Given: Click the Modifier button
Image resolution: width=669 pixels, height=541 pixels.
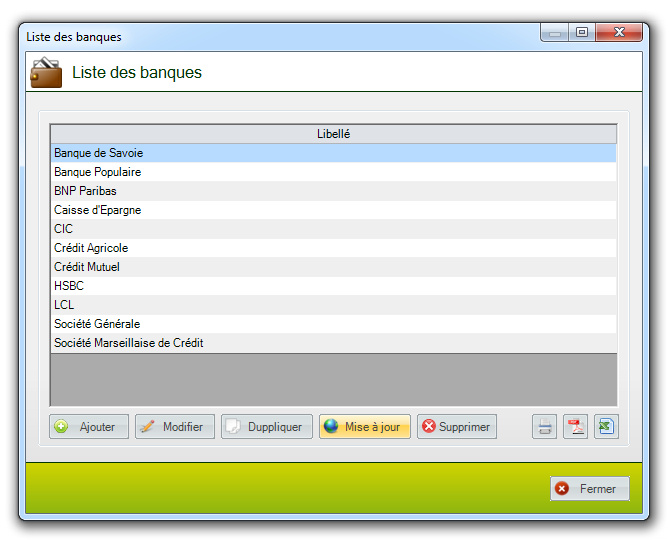Looking at the screenshot, I should coord(175,426).
